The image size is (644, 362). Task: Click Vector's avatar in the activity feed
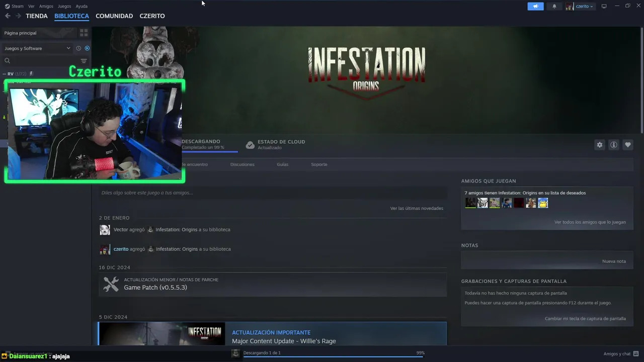tap(105, 230)
